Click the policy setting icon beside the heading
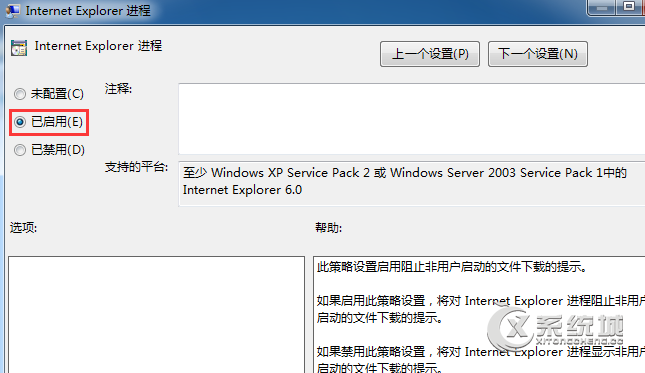The height and width of the screenshot is (373, 645). [19, 48]
